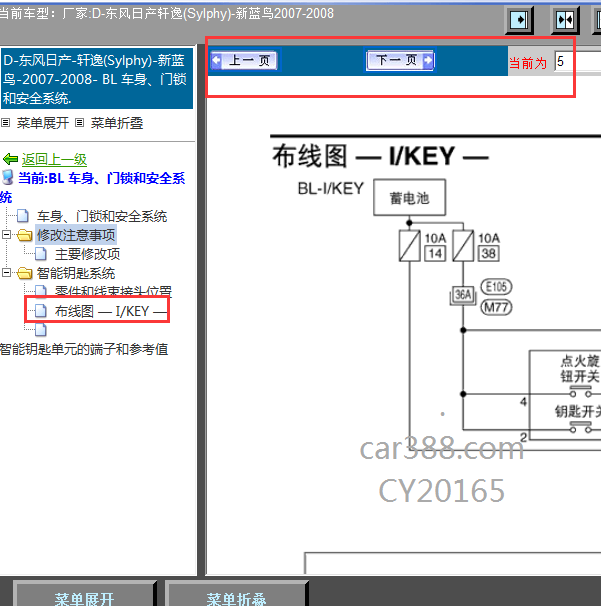Click fuse number 14 in diagram
601x606 pixels.
(435, 254)
